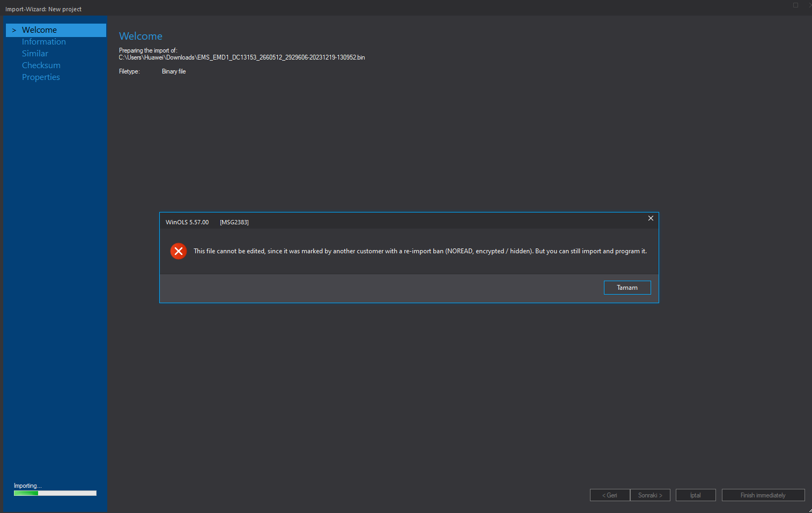Click the resize grip at window corner
The image size is (812, 513).
(x=809, y=510)
